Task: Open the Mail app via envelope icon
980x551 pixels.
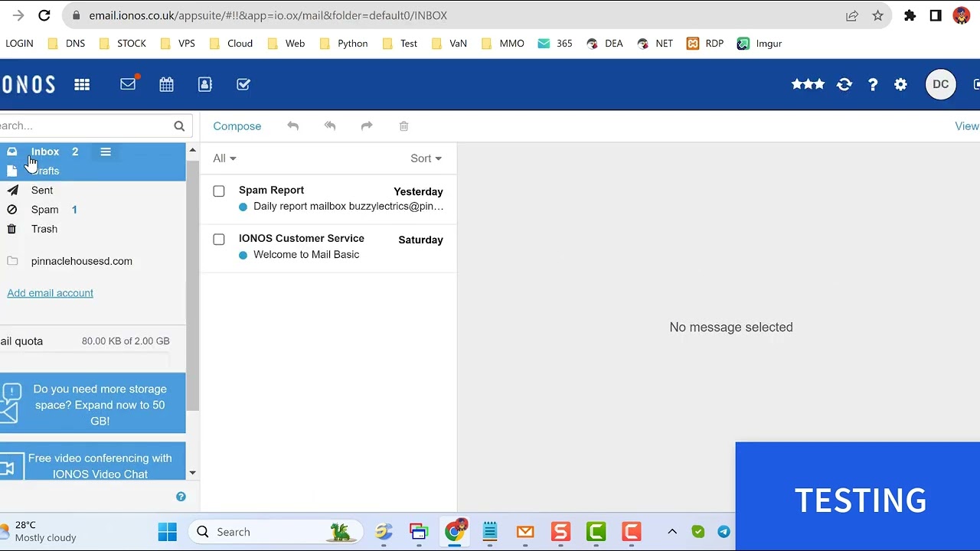Action: [128, 84]
